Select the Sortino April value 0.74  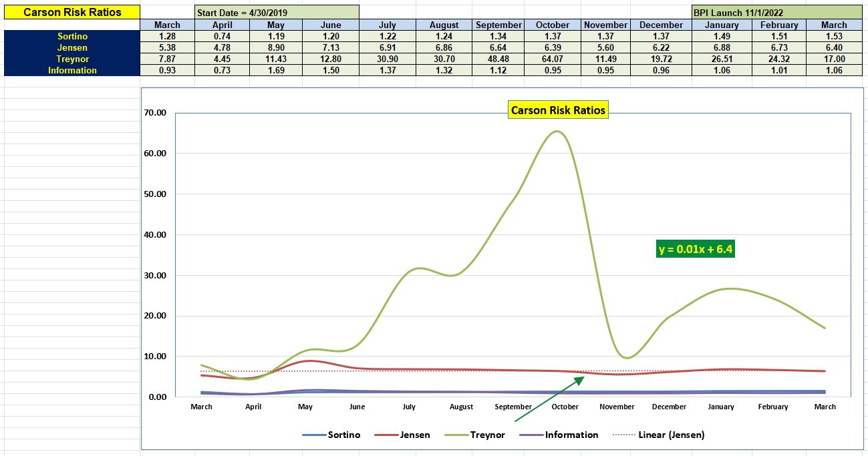point(222,36)
